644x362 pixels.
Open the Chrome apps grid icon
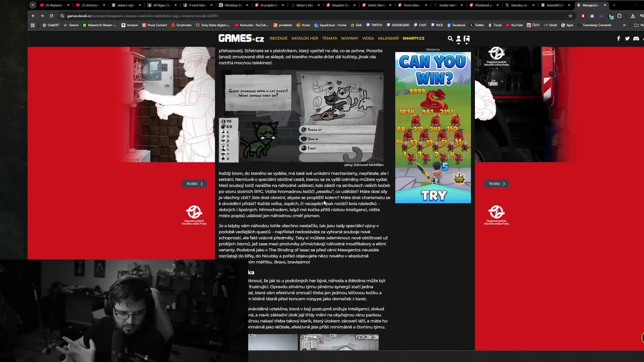click(x=33, y=25)
